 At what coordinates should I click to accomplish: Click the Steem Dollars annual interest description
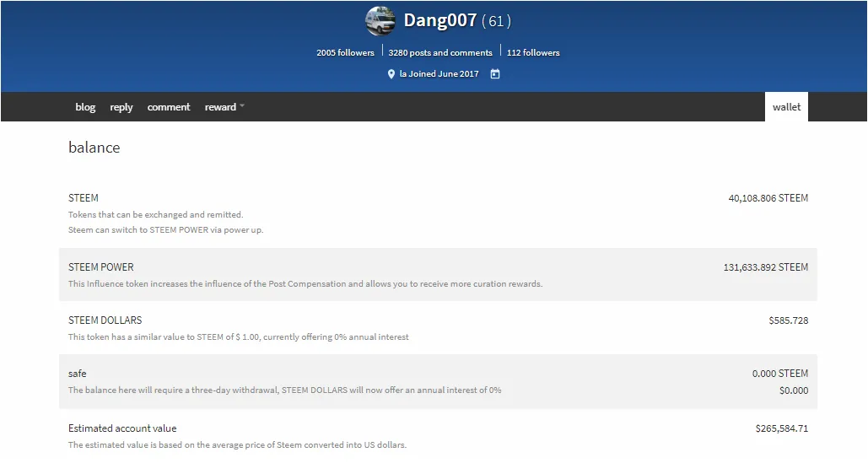[x=239, y=336]
